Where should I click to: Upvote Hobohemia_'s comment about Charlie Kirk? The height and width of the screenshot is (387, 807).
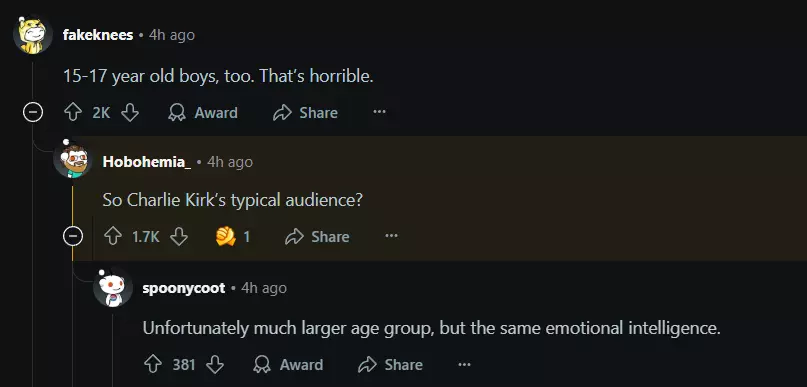pos(113,237)
